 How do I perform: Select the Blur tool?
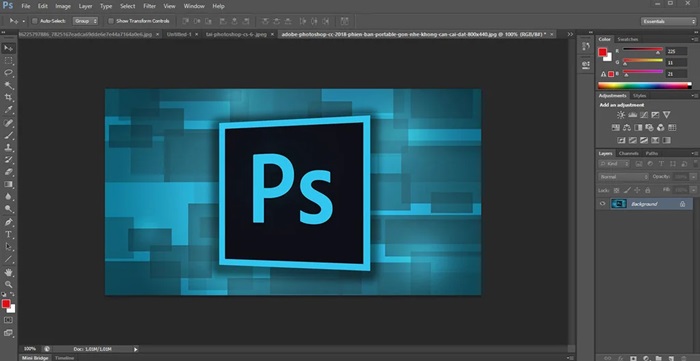[x=8, y=196]
